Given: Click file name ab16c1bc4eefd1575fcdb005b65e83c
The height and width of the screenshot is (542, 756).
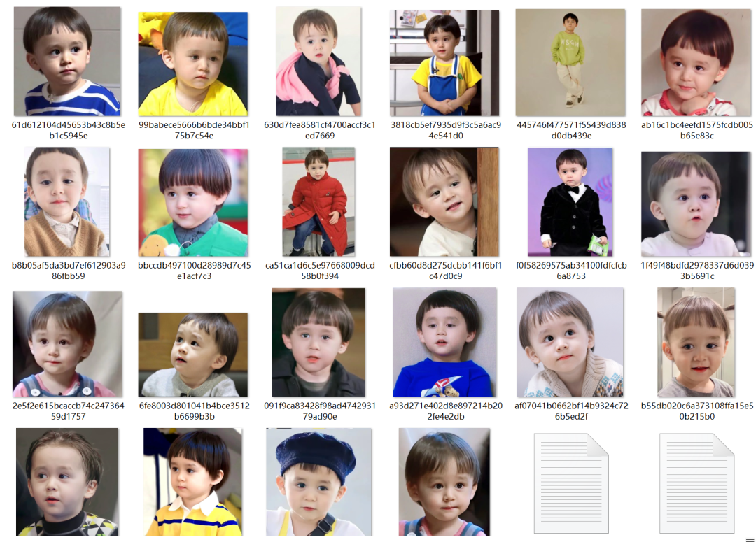Looking at the screenshot, I should [x=697, y=130].
